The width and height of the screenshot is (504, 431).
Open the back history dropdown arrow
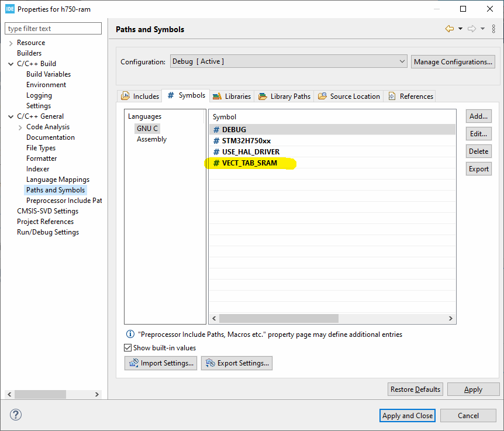[x=460, y=29]
